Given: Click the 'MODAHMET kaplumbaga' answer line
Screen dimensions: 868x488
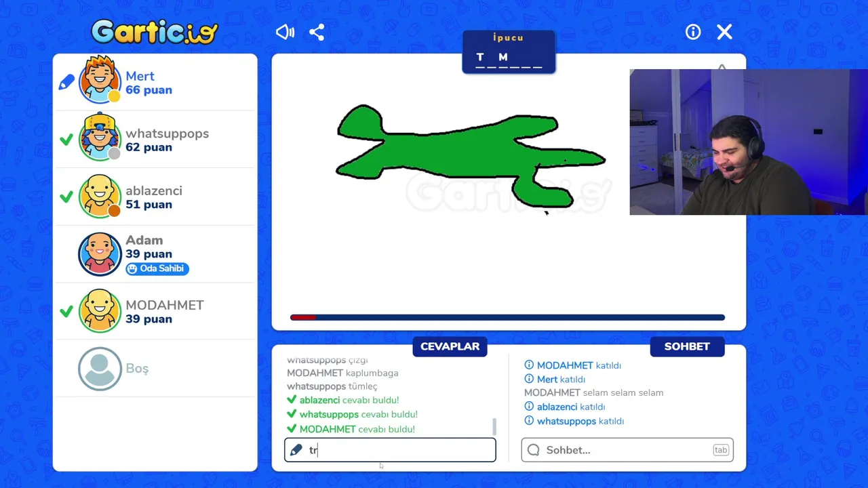Looking at the screenshot, I should tap(342, 373).
